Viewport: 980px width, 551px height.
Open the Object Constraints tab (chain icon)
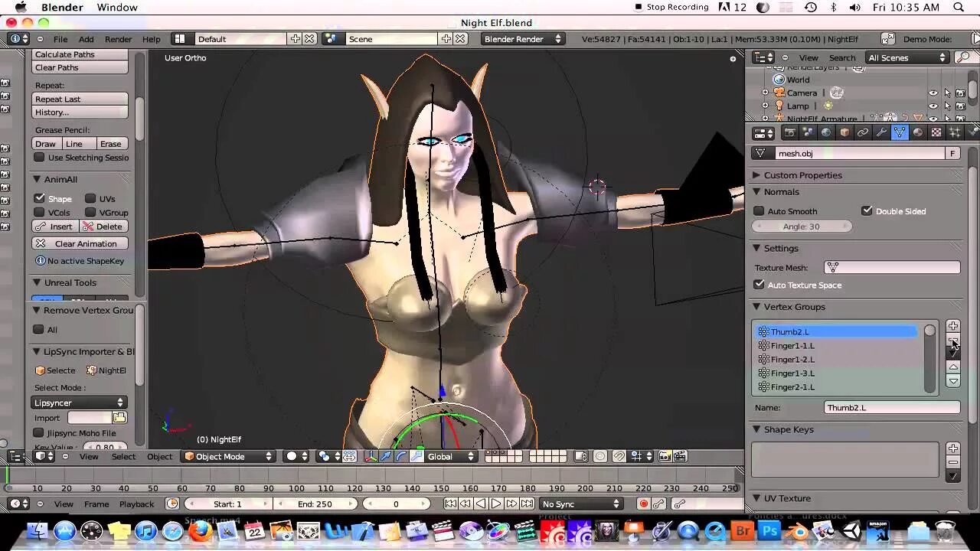[863, 132]
